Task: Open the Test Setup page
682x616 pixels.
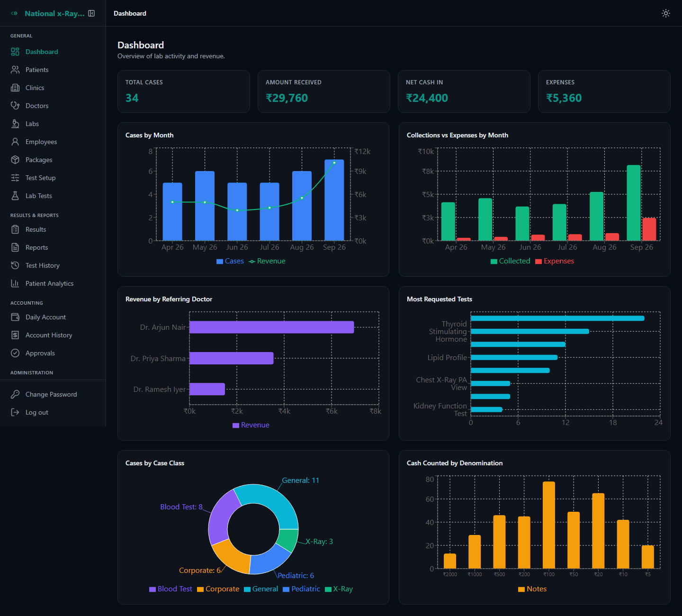Action: [x=53, y=178]
